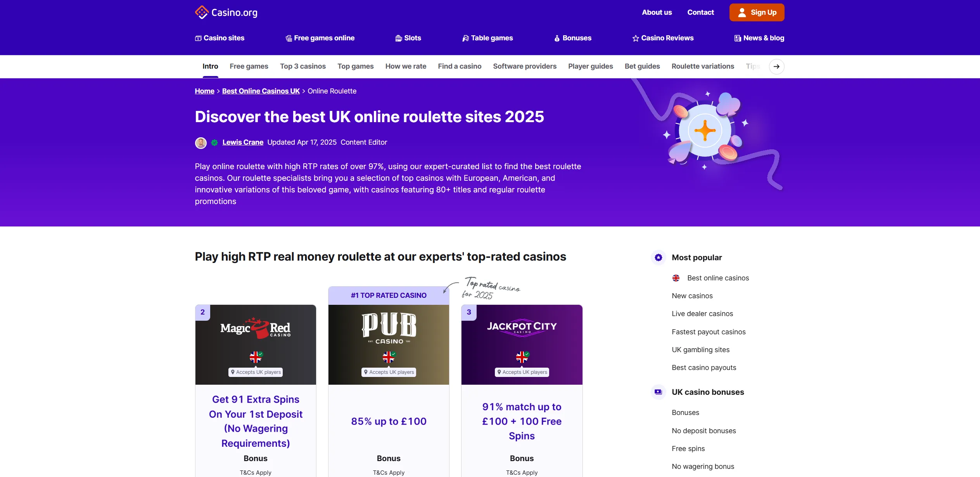Open the Slots menu

pos(408,38)
